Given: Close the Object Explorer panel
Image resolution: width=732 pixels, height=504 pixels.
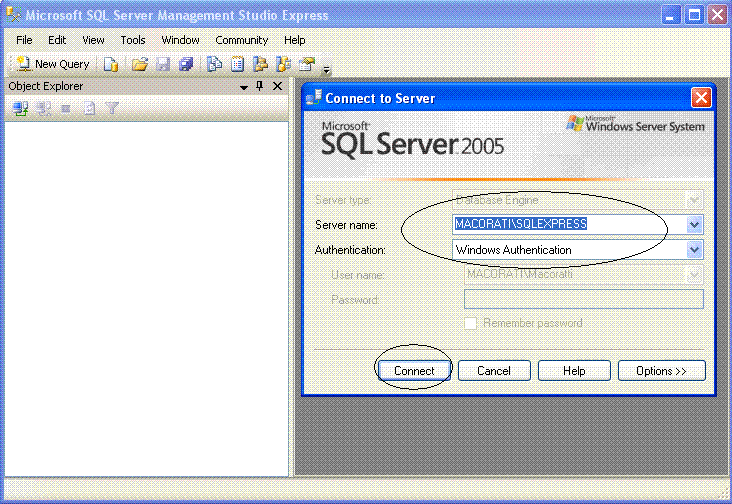Looking at the screenshot, I should click(277, 86).
